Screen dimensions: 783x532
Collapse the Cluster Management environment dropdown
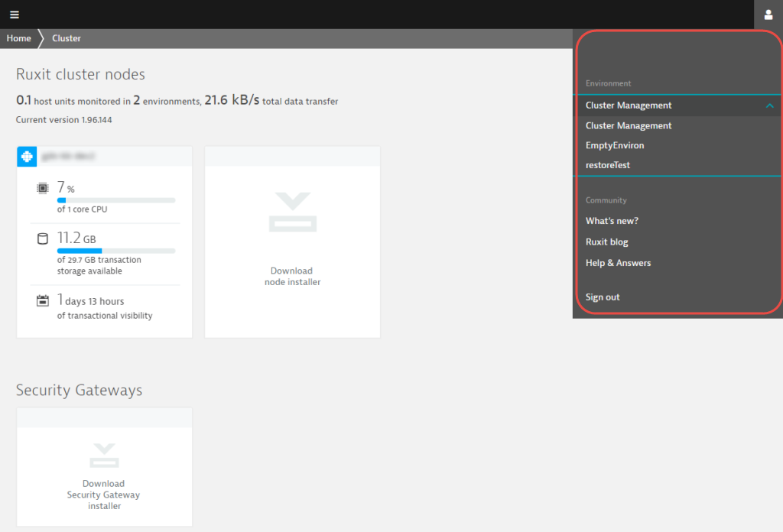coord(769,105)
